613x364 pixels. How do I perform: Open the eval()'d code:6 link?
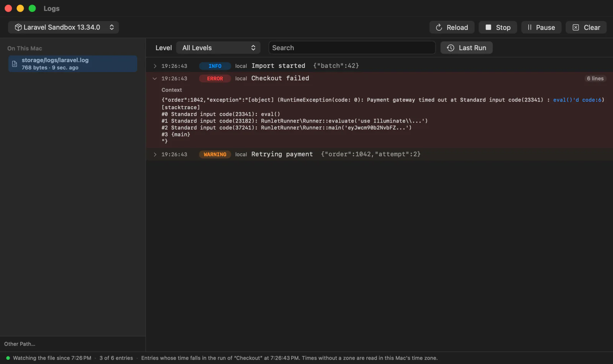click(x=577, y=100)
